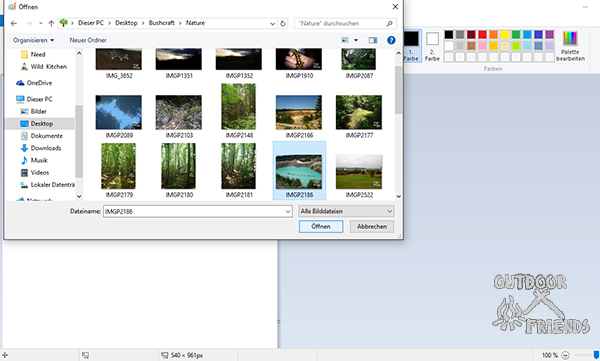Click the navigation pane scroll up arrow
This screenshot has height=361, width=600.
(x=79, y=53)
